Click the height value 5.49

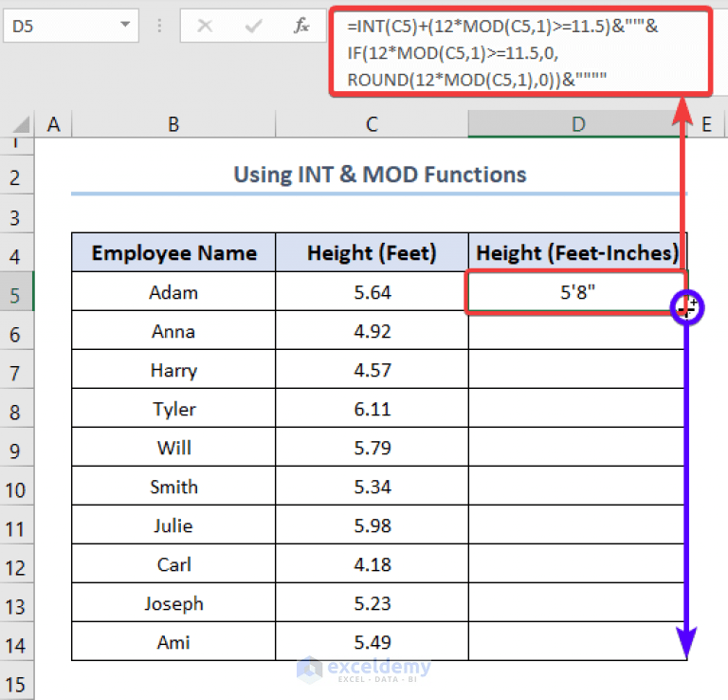point(372,642)
